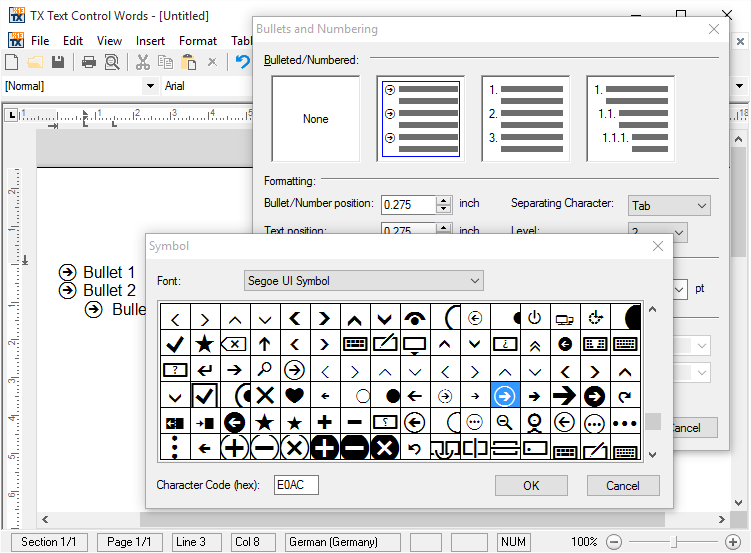Click the Cut scissors icon
The width and height of the screenshot is (751, 553).
click(142, 63)
